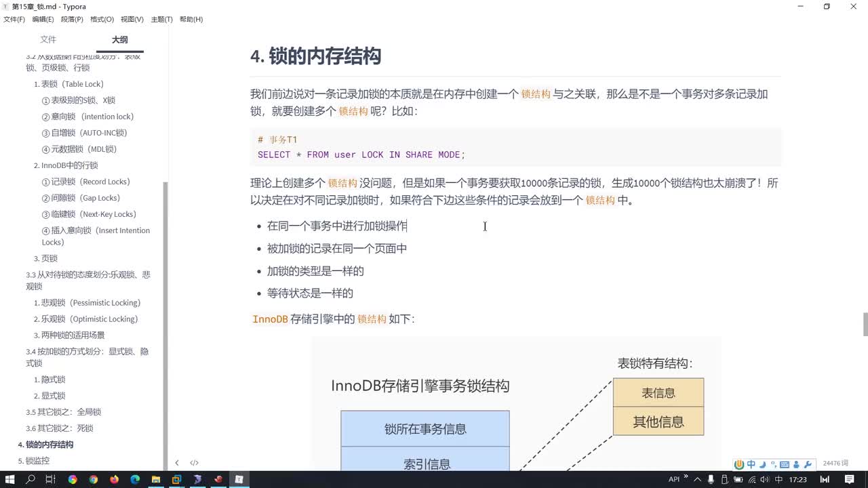
Task: Jump to outline item ② 意向锁 (intention lock)
Action: [x=87, y=117]
